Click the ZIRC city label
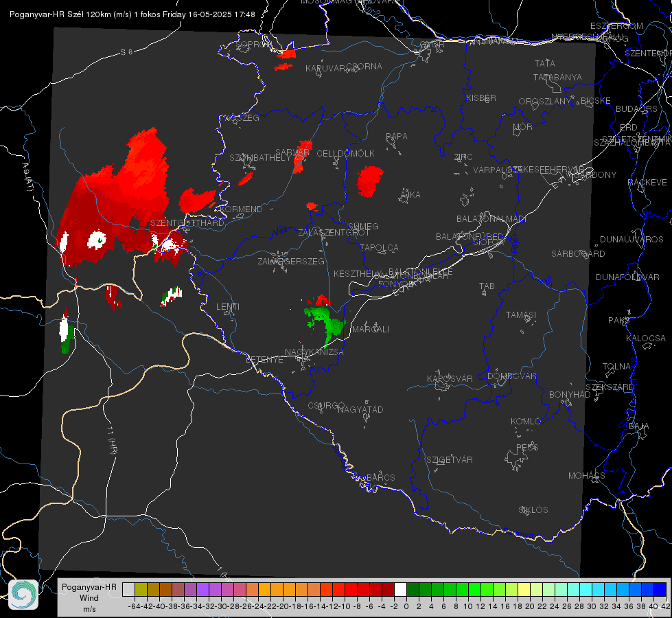 click(463, 157)
